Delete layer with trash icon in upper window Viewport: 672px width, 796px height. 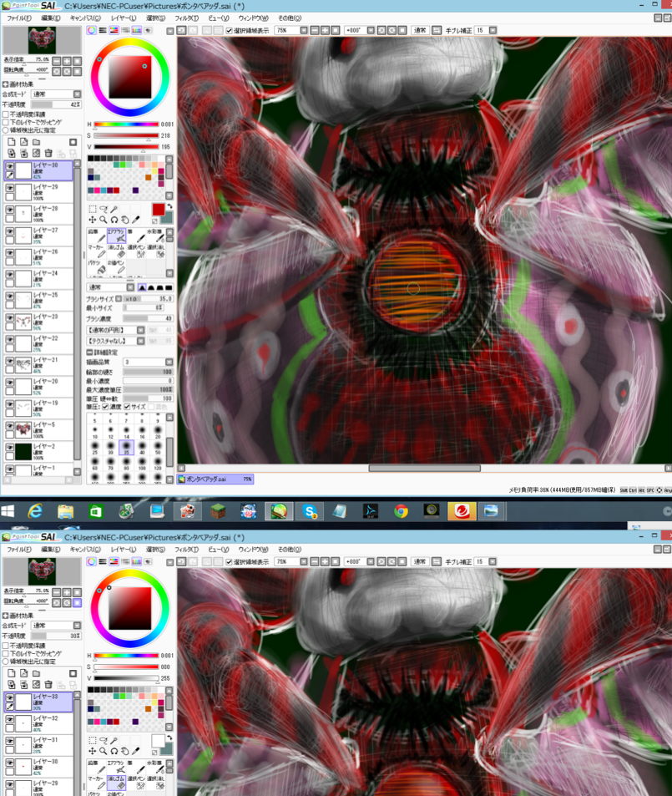tap(48, 153)
